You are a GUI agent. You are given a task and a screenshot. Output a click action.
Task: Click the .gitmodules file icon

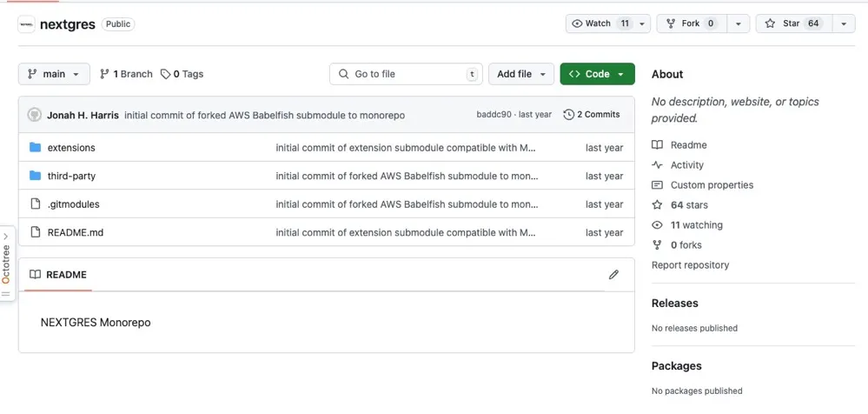36,204
